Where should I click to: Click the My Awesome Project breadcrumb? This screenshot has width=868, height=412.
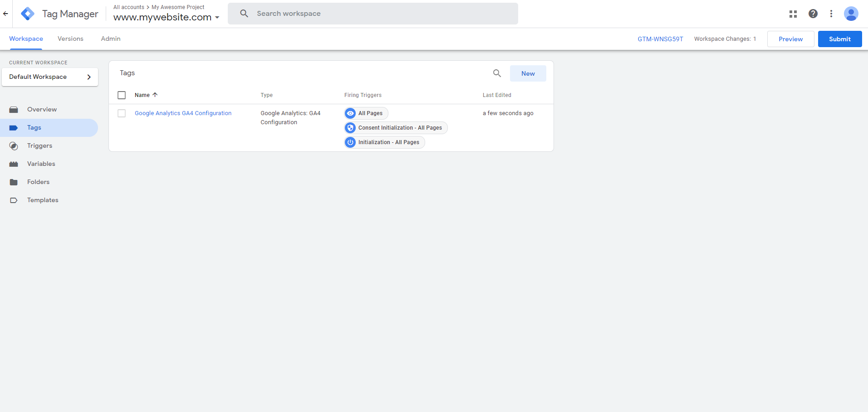tap(178, 7)
